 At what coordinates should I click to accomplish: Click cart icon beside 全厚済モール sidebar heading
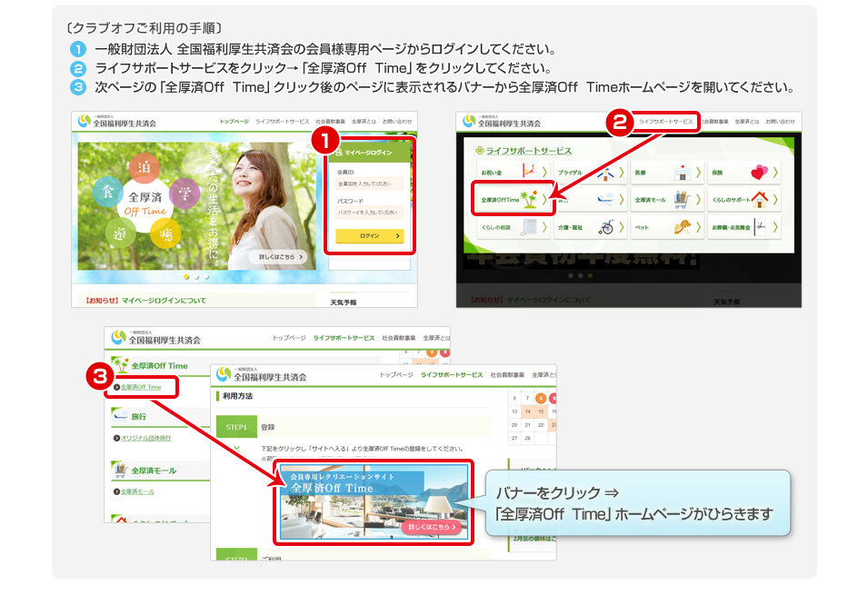click(x=120, y=470)
